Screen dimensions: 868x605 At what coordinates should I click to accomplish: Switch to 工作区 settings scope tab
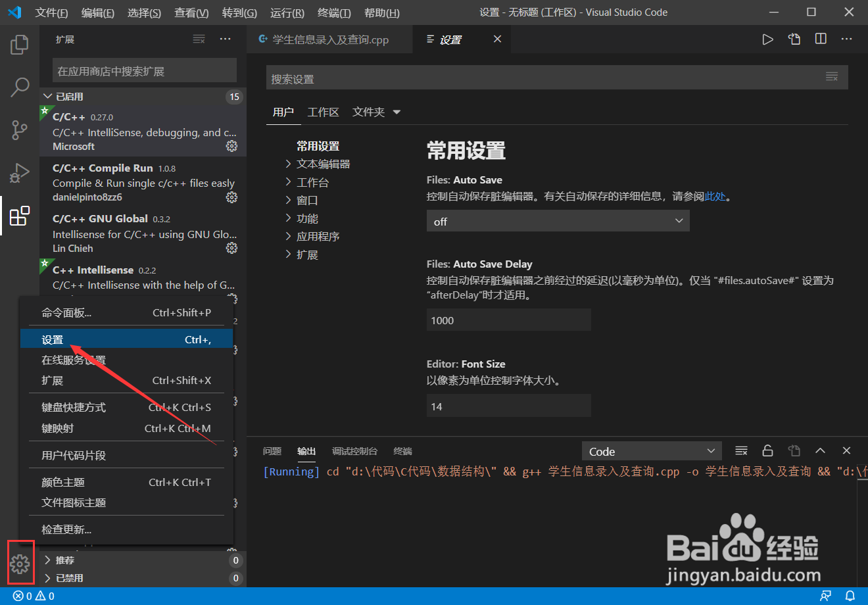tap(323, 112)
